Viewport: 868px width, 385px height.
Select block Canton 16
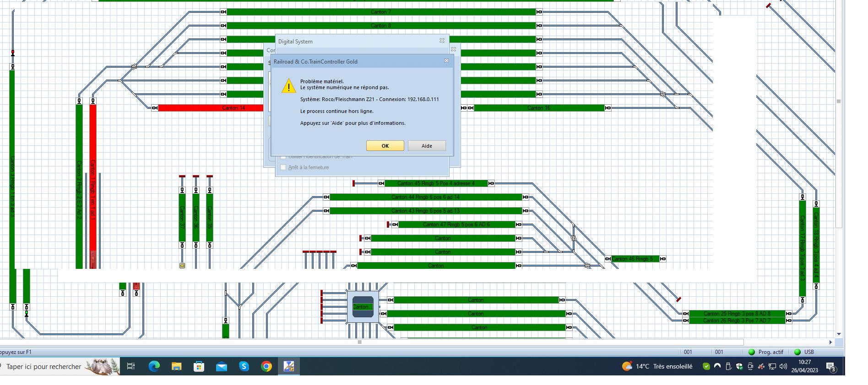(x=539, y=108)
